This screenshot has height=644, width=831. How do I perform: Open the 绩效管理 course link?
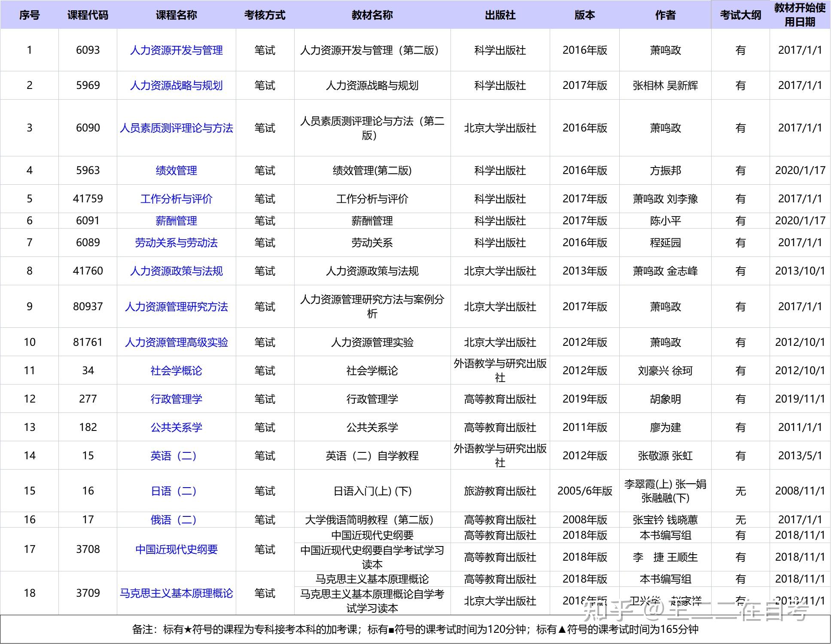[176, 171]
